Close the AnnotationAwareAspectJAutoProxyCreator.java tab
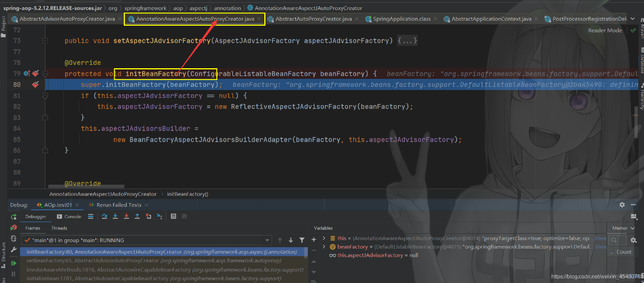644x283 pixels. 259,19
